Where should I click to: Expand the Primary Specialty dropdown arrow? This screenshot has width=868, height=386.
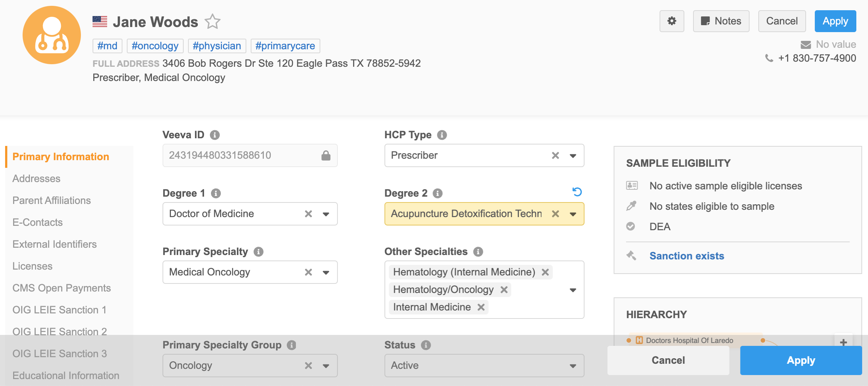326,273
